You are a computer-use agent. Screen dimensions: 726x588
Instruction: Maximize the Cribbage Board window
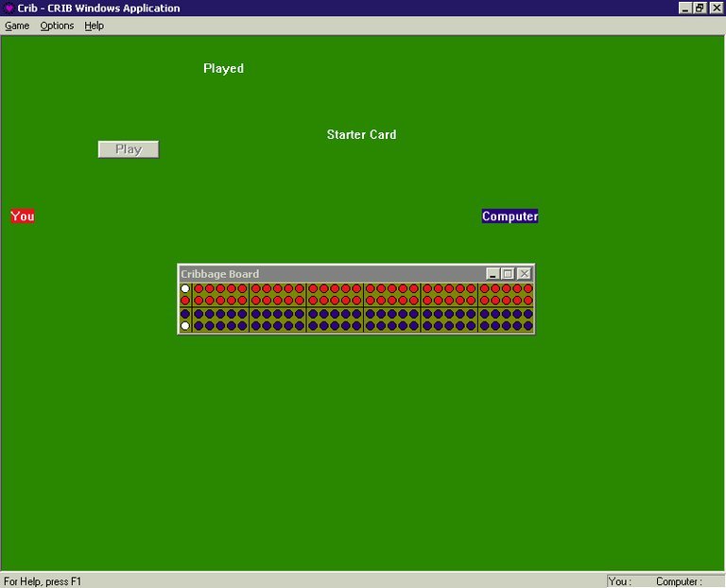point(508,274)
